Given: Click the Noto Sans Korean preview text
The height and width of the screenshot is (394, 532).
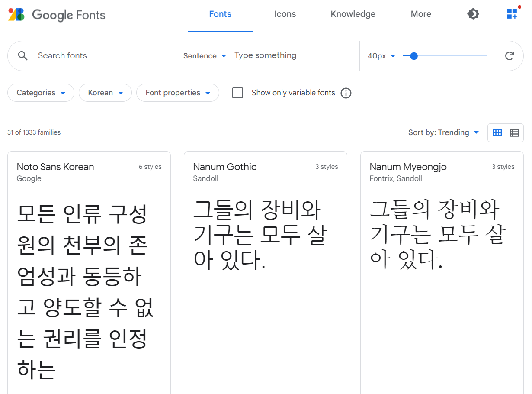Looking at the screenshot, I should click(x=85, y=292).
